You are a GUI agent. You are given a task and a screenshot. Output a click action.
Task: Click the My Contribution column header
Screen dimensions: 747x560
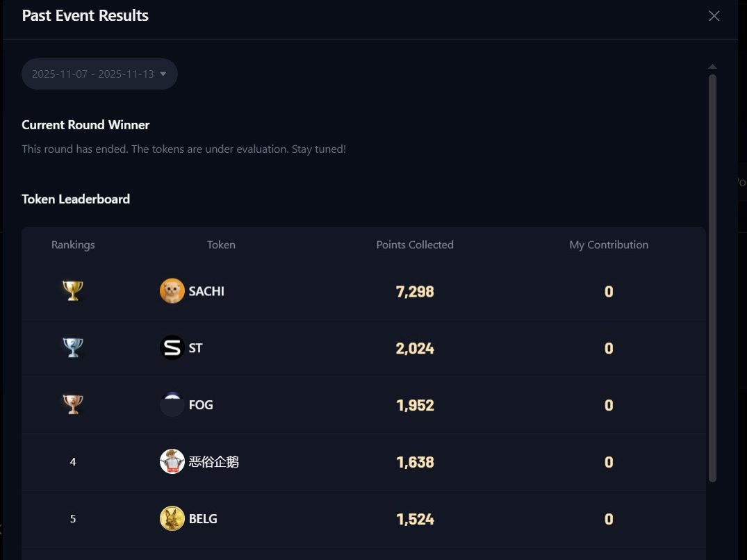pos(609,245)
